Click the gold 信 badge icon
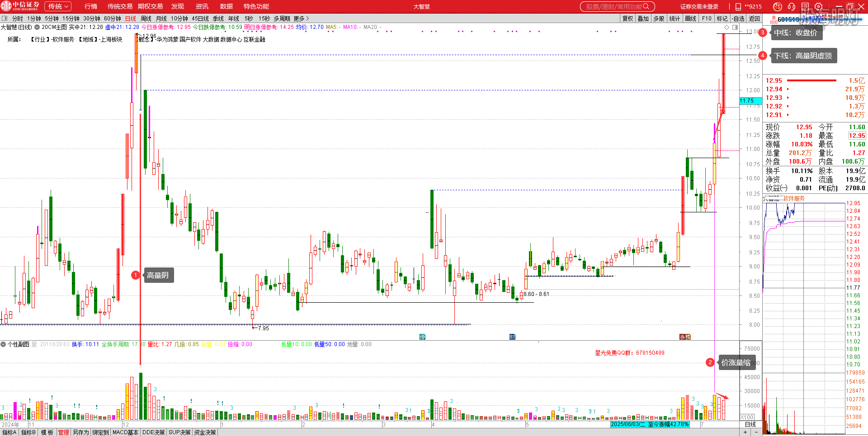This screenshot has height=436, width=868. (x=777, y=6)
